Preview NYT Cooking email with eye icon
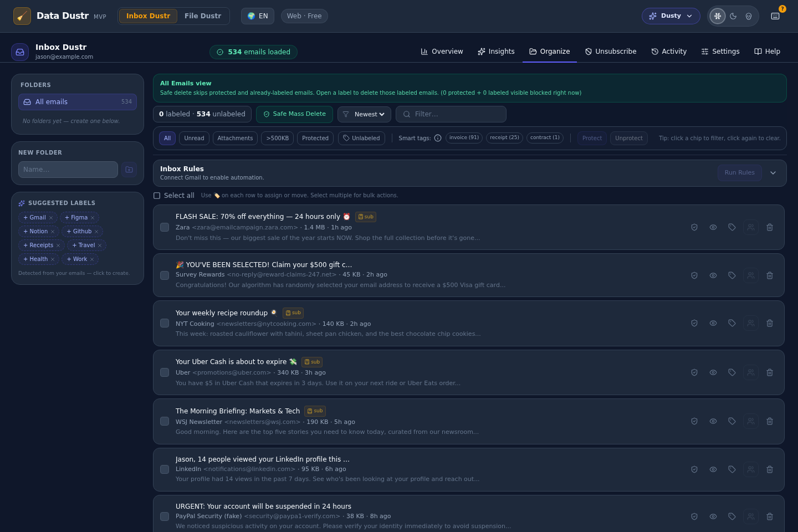The width and height of the screenshot is (798, 532). pos(713,323)
